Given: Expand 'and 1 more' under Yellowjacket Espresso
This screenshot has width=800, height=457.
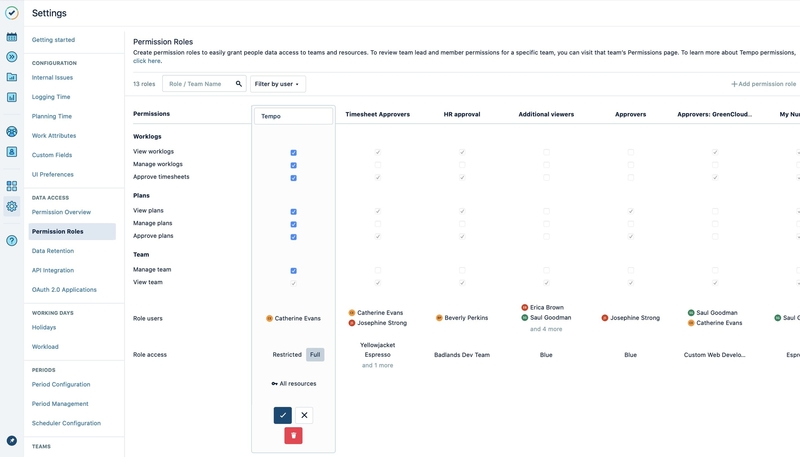Looking at the screenshot, I should pyautogui.click(x=377, y=365).
